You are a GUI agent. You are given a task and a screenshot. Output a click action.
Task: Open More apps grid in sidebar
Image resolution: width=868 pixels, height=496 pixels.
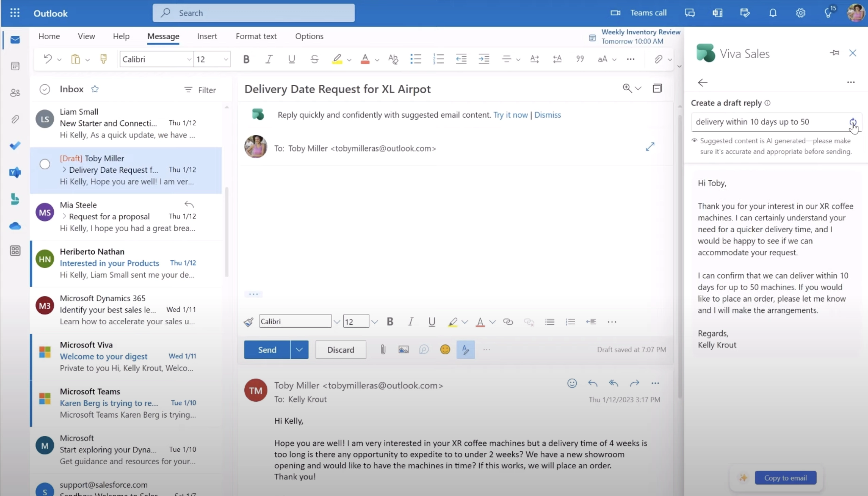pos(15,251)
